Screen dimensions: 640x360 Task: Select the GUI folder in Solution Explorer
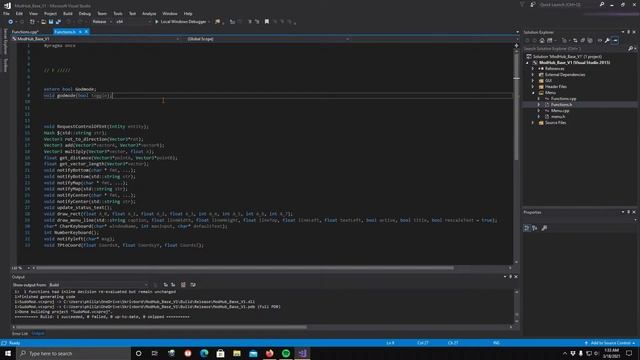(x=548, y=80)
